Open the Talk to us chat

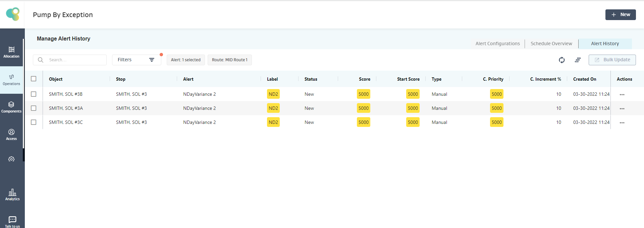click(x=12, y=222)
